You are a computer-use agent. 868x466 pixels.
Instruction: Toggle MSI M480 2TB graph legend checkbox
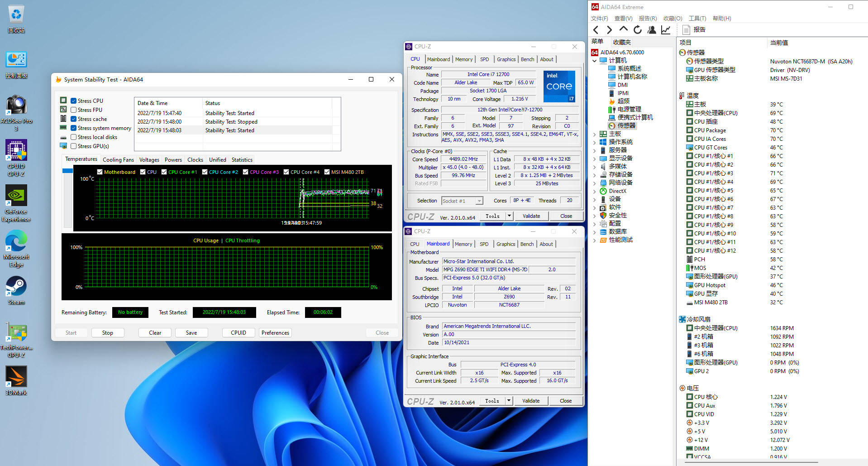[327, 172]
